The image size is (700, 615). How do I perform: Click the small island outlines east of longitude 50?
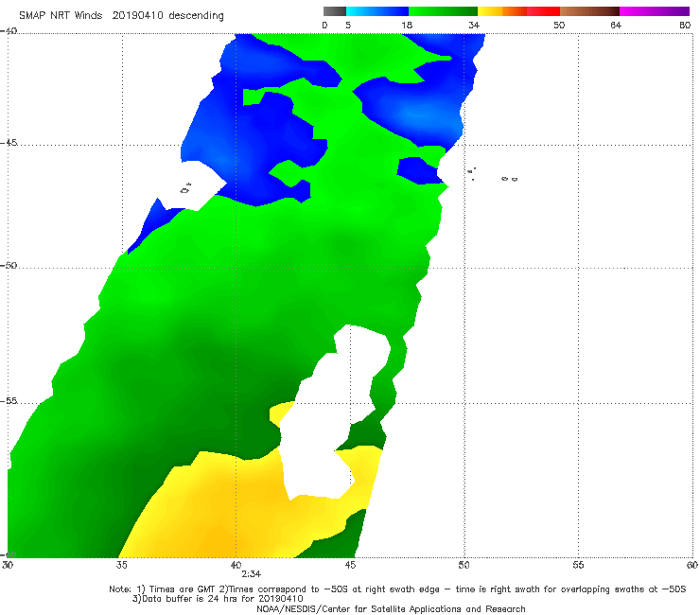493,175
